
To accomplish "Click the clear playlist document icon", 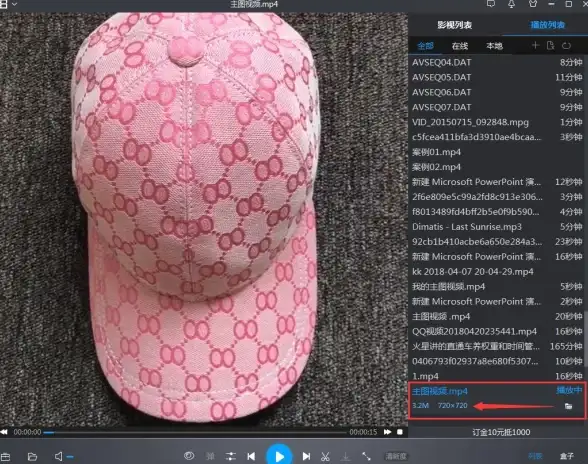I will tap(550, 45).
